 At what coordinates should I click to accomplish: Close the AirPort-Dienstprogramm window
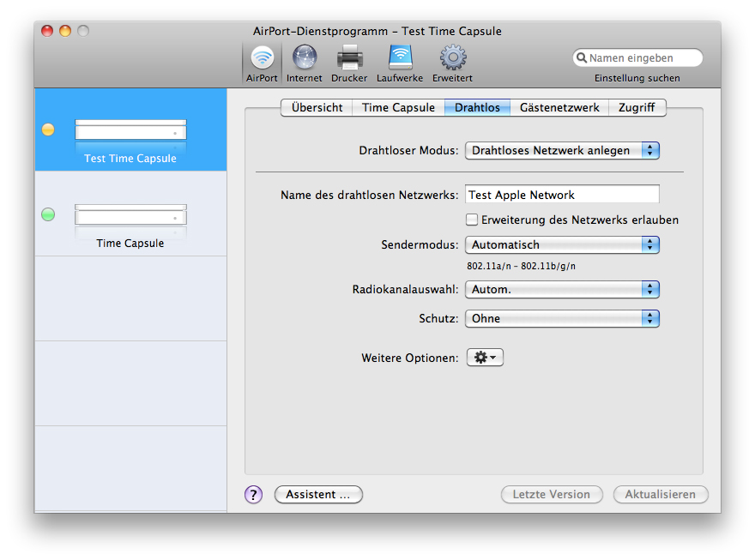[47, 31]
